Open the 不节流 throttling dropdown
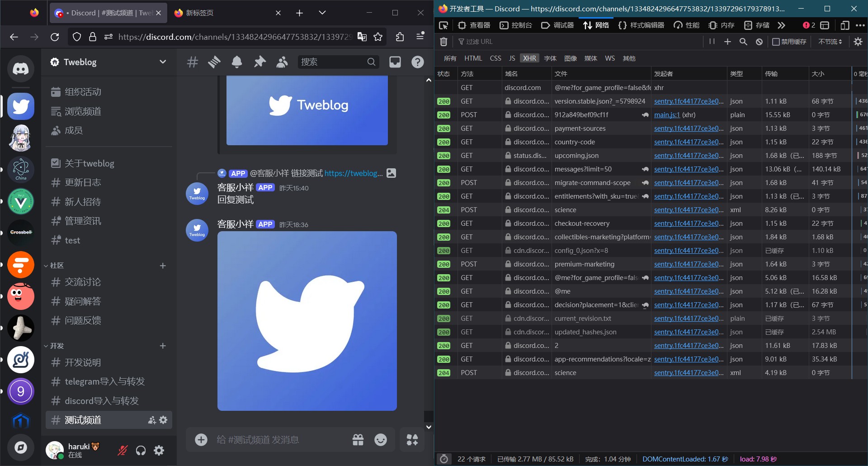868x466 pixels. pyautogui.click(x=830, y=42)
